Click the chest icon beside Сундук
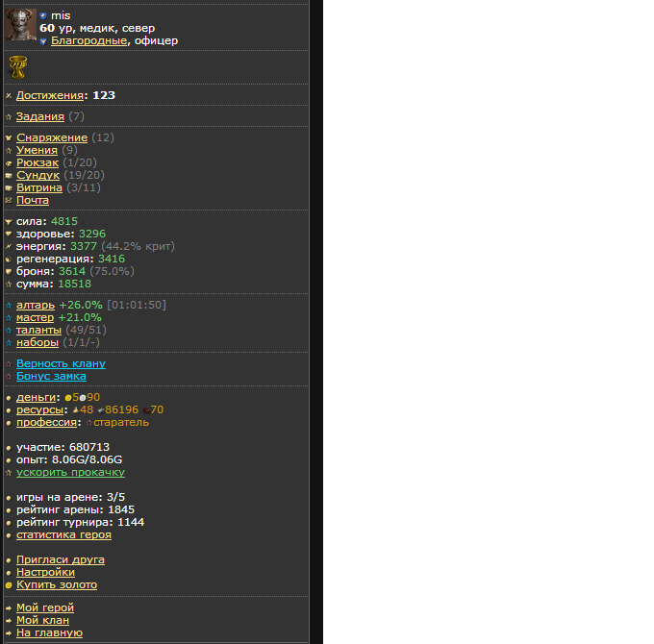This screenshot has width=654, height=644. point(9,176)
